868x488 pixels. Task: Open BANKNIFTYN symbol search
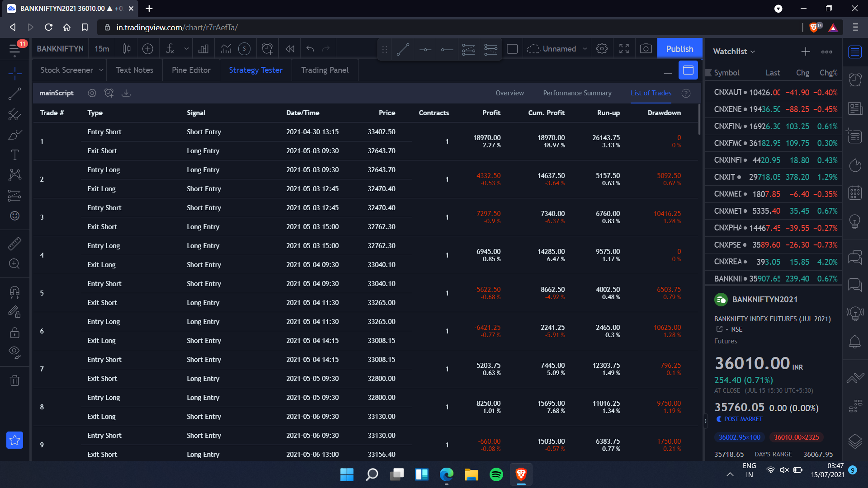tap(60, 49)
